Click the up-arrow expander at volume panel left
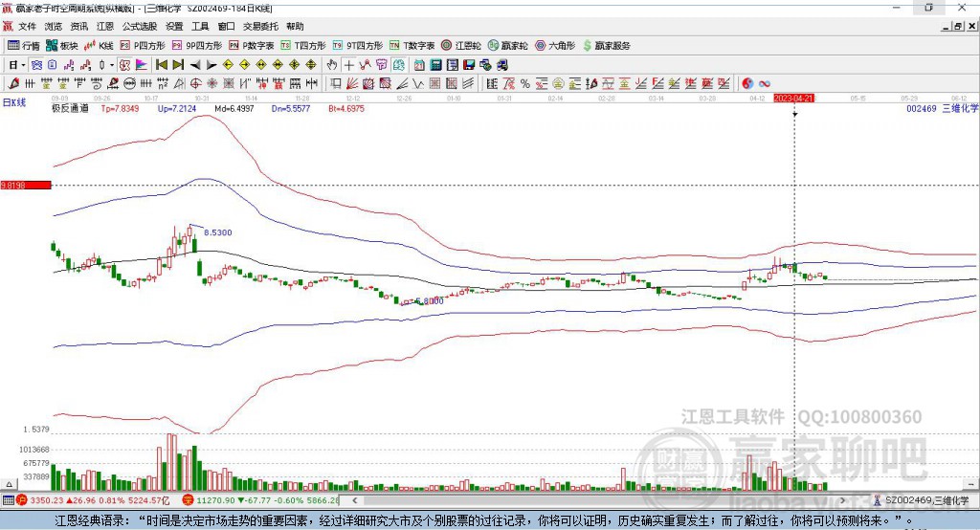Image resolution: width=980 pixels, height=530 pixels. (x=9, y=484)
